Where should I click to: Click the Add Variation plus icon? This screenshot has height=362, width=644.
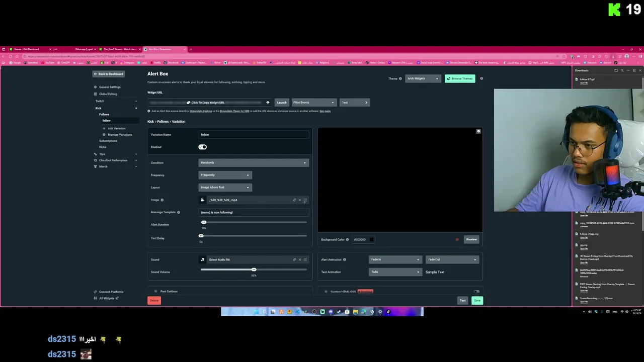(104, 129)
